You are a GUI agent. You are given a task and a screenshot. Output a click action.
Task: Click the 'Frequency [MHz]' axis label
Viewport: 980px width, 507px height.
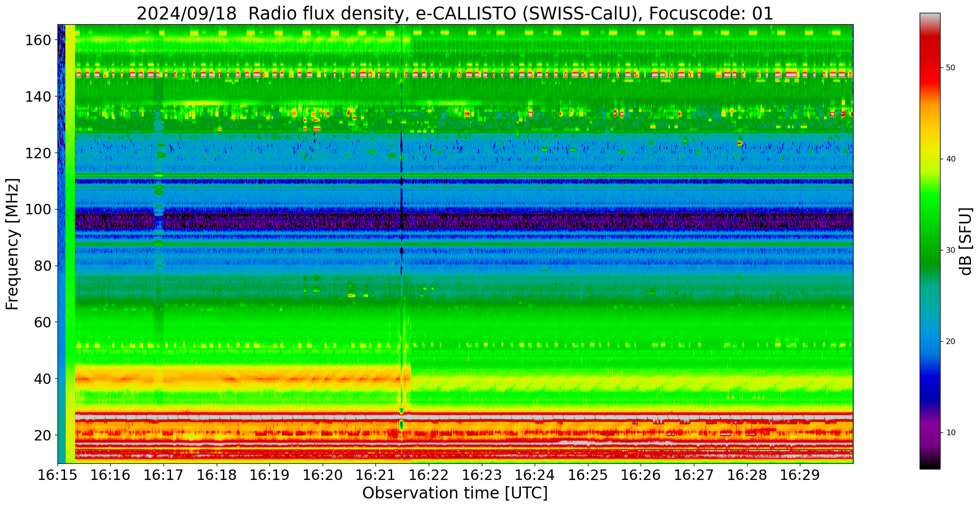pos(13,244)
